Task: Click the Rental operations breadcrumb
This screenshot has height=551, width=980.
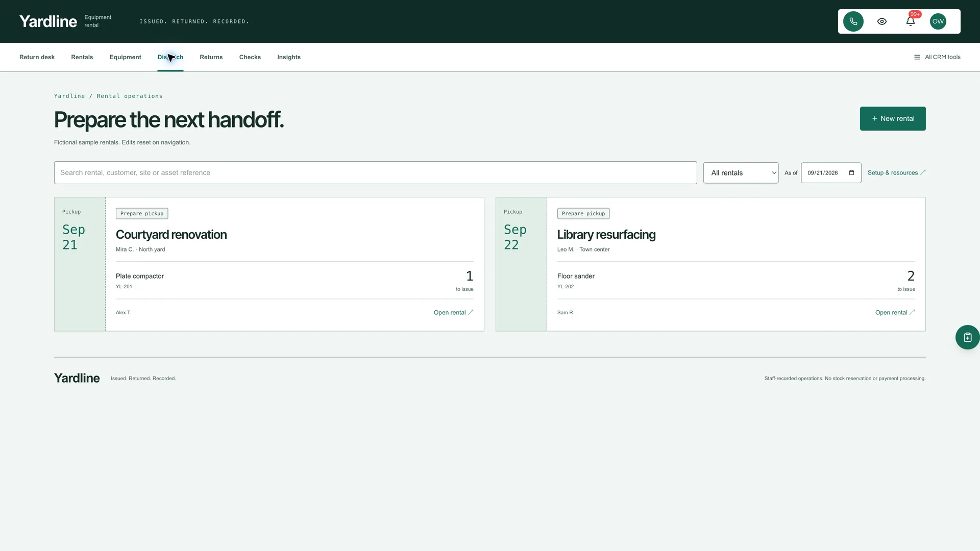Action: click(130, 96)
